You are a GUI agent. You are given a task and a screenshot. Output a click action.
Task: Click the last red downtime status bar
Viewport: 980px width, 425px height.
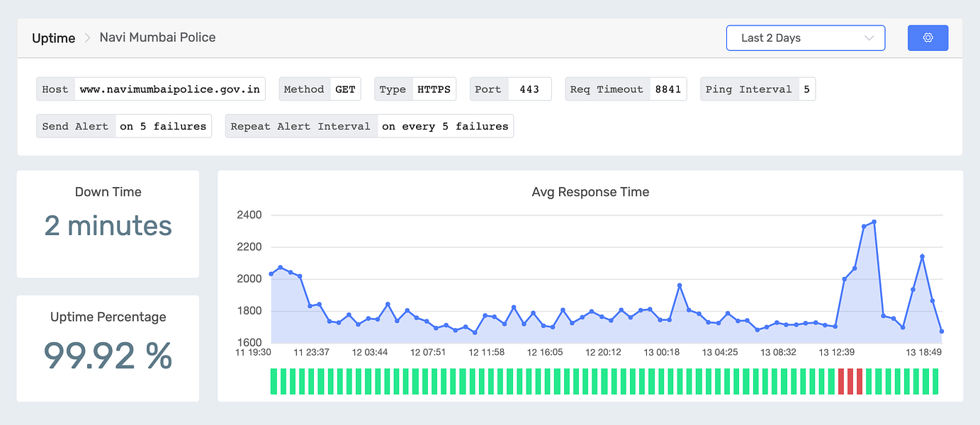(x=860, y=381)
